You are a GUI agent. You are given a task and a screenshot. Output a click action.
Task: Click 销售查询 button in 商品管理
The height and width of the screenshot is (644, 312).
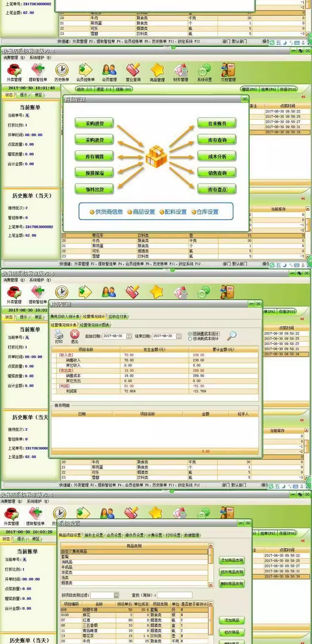[217, 173]
